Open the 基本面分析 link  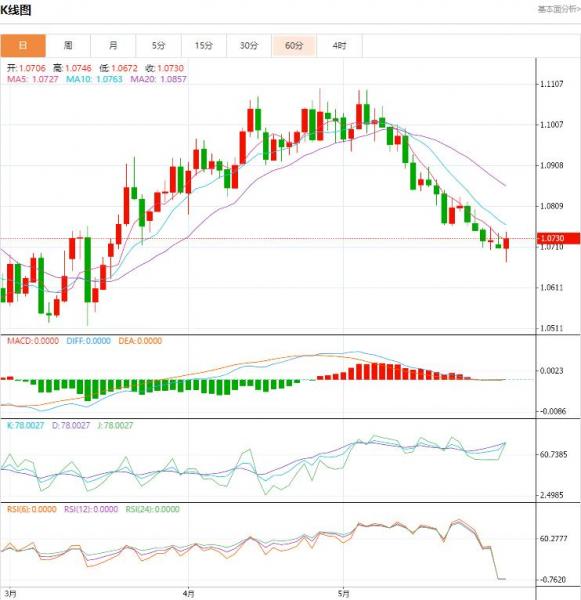(559, 9)
